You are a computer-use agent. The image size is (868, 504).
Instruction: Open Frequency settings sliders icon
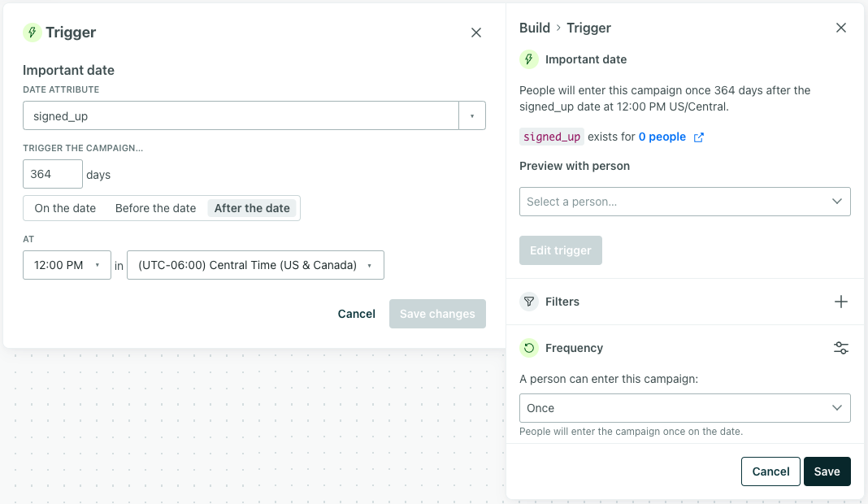click(x=841, y=348)
